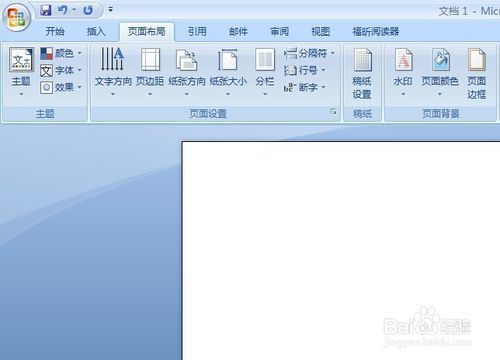Switch to the 插入 tab
The image size is (500, 360).
click(x=96, y=32)
